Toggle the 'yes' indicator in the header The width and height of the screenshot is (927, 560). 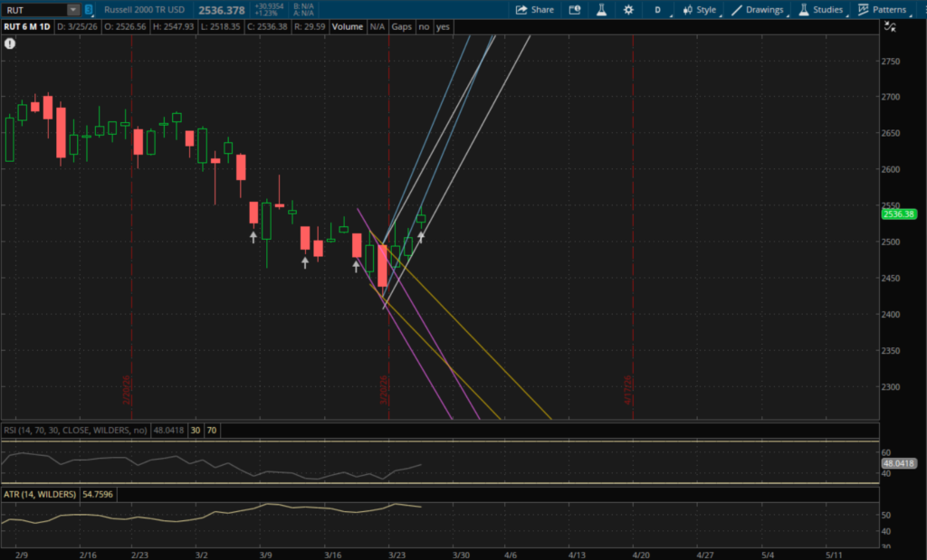pyautogui.click(x=443, y=27)
